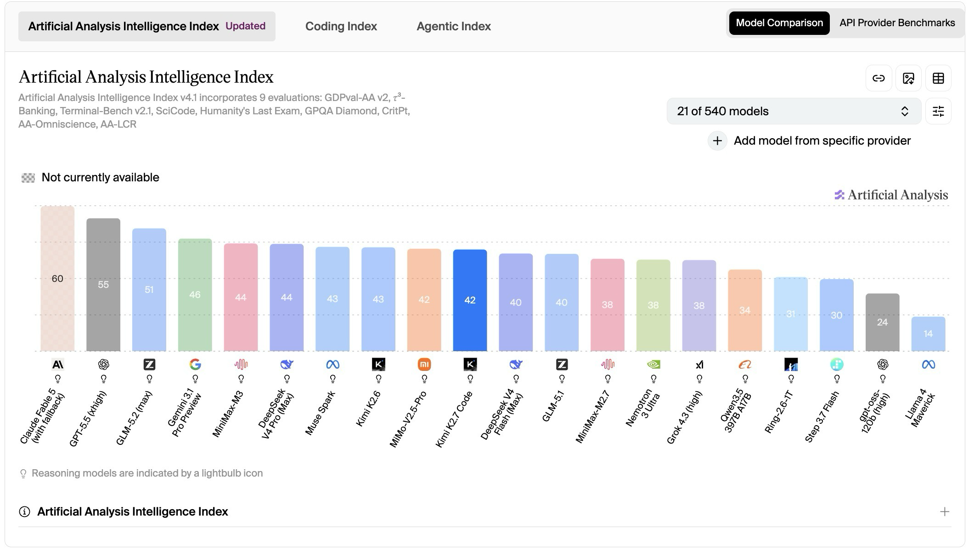This screenshot has width=980, height=550.
Task: Click the gray GPT-5.5 (xhigh) bar showing 55
Action: coord(103,285)
